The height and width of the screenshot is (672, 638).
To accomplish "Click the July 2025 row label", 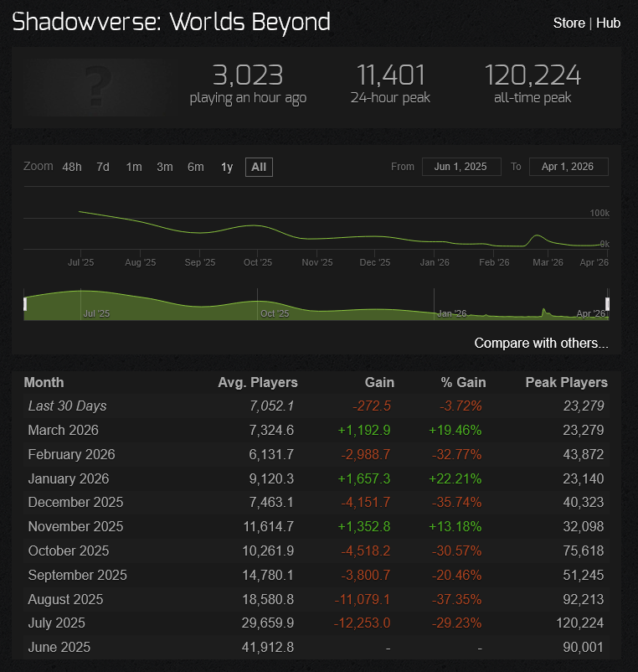I will click(57, 623).
